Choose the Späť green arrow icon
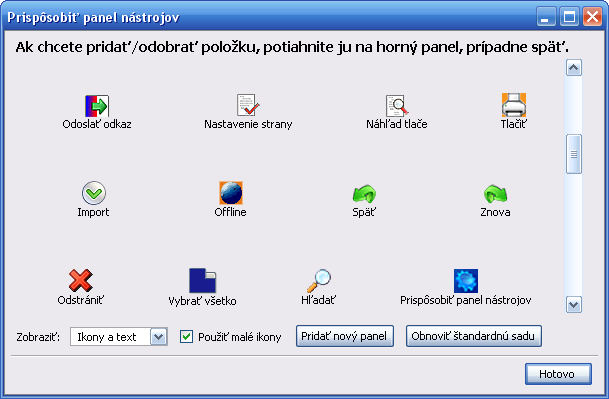The width and height of the screenshot is (609, 399). tap(364, 193)
